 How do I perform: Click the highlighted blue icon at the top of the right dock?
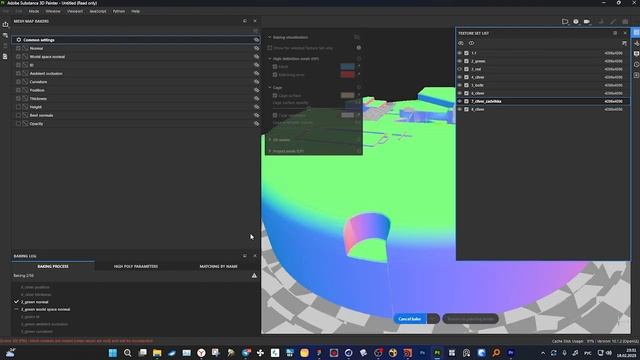636,33
